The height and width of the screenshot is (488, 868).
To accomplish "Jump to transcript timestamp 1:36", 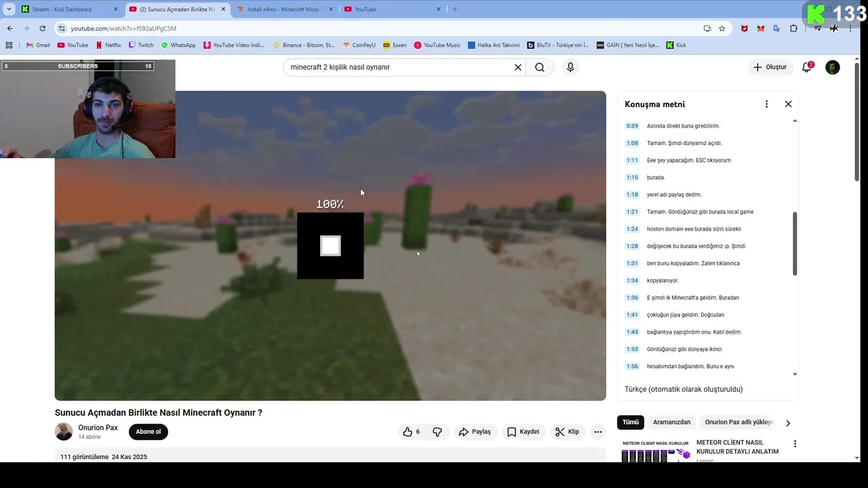I will pos(632,298).
